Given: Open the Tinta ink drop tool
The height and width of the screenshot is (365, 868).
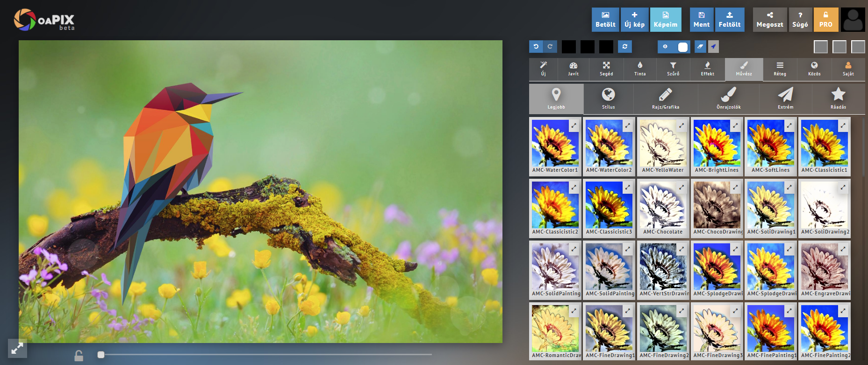Looking at the screenshot, I should [x=640, y=69].
